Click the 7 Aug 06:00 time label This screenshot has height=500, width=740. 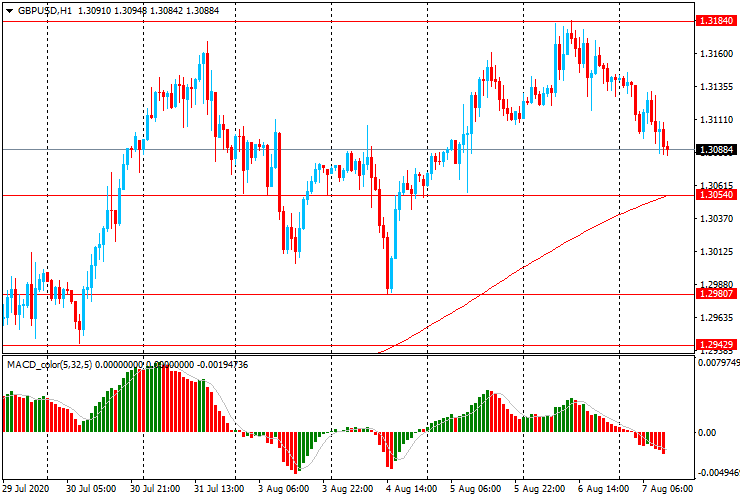[667, 488]
